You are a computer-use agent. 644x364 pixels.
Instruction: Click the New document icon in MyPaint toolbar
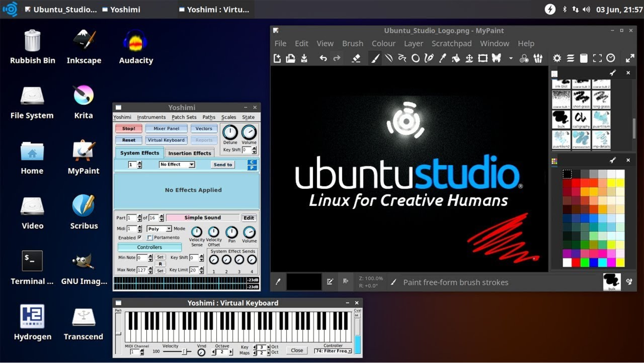(x=277, y=58)
